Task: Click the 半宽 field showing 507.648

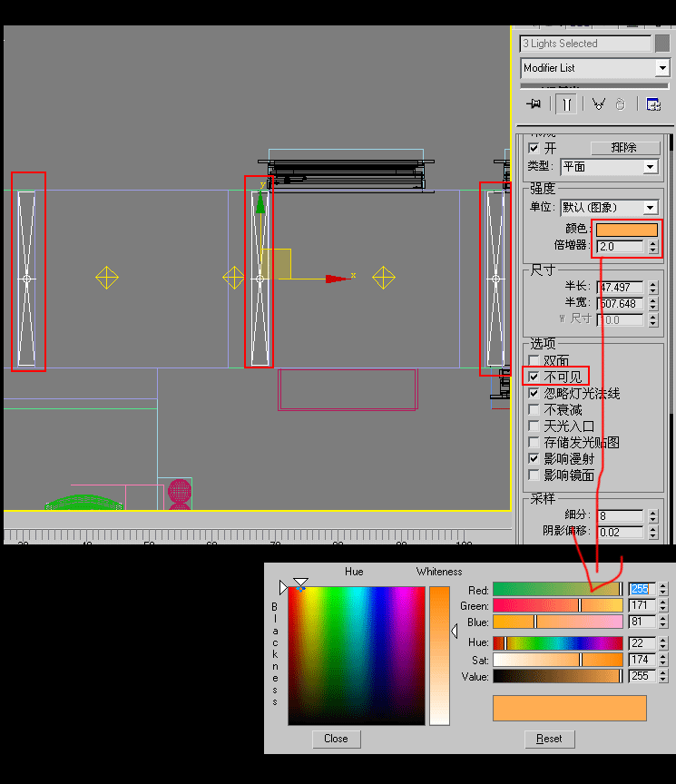Action: click(621, 303)
